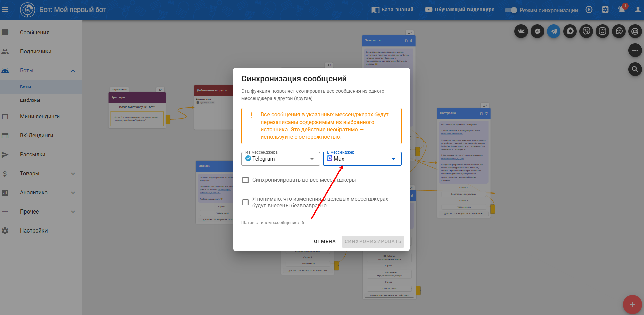Viewport: 644px width, 315px height.
Task: Open the hamburger menu in header
Action: 5,10
